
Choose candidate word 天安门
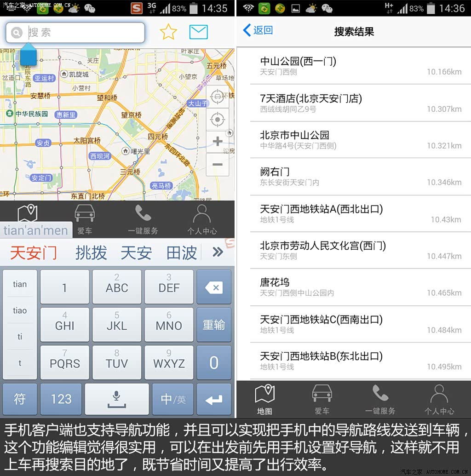[x=34, y=252]
